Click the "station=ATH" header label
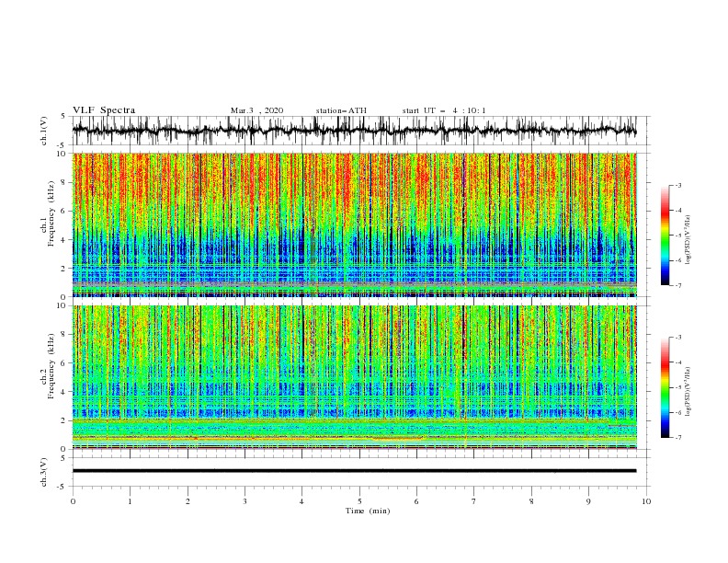This screenshot has width=728, height=563. pos(341,110)
